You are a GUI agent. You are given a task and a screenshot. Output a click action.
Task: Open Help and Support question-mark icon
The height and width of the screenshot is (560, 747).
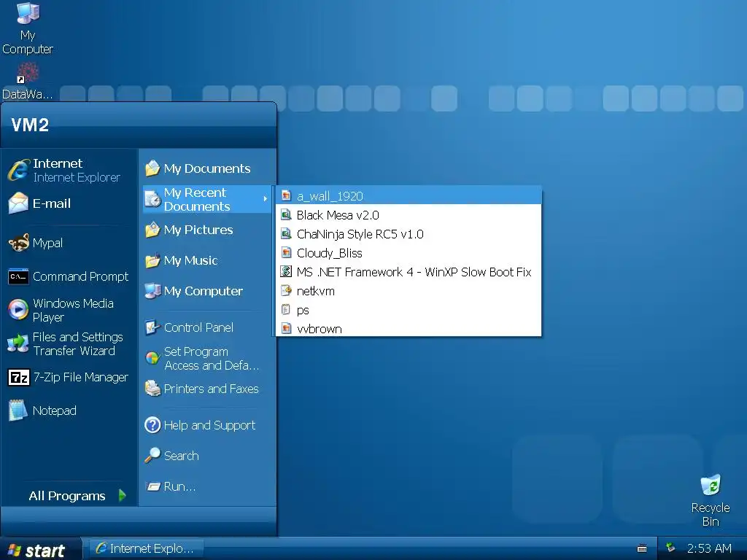click(x=152, y=425)
